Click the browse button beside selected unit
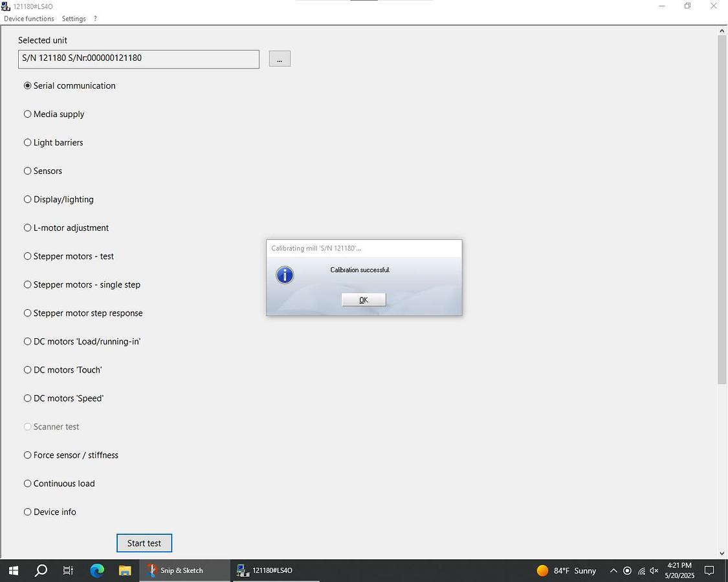The width and height of the screenshot is (728, 582). click(280, 59)
